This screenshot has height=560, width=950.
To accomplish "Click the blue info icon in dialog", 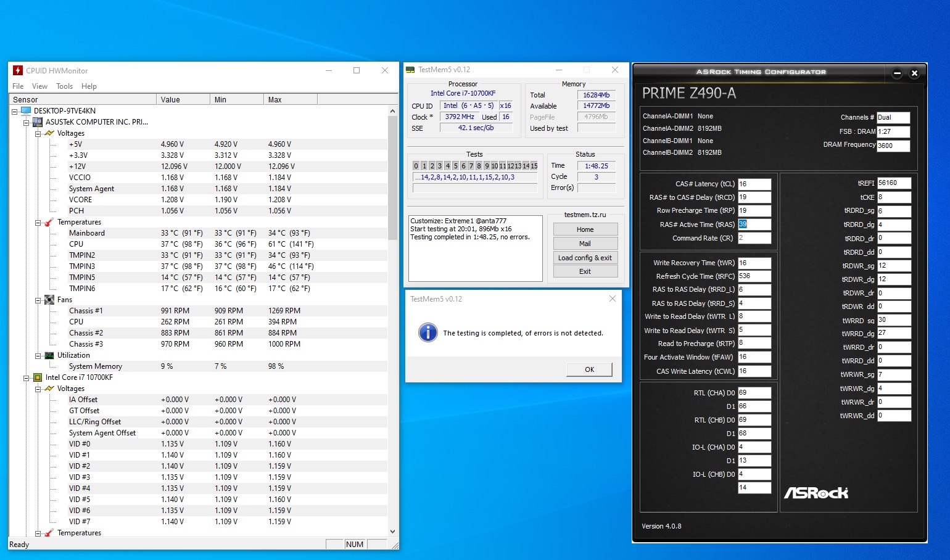I will [x=427, y=333].
